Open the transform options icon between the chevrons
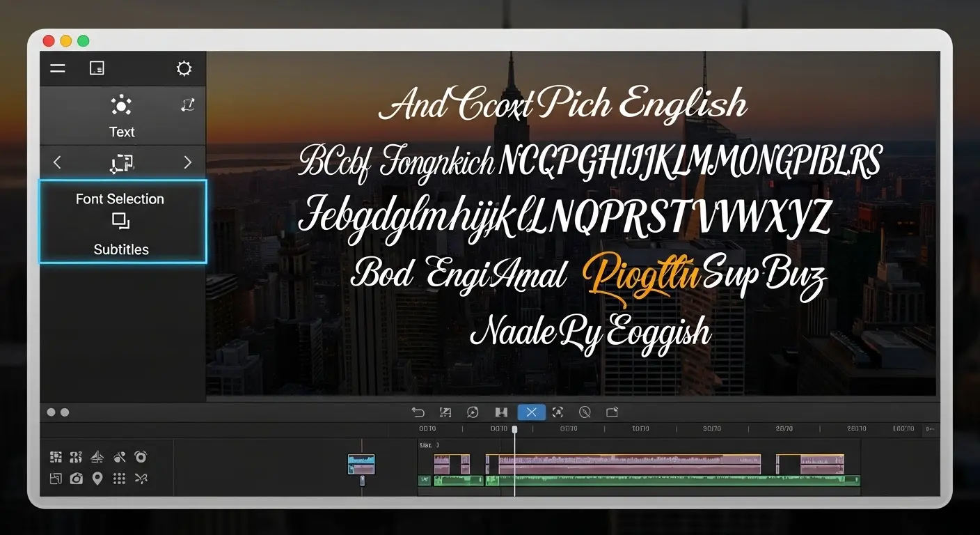The image size is (980, 535). coord(122,162)
